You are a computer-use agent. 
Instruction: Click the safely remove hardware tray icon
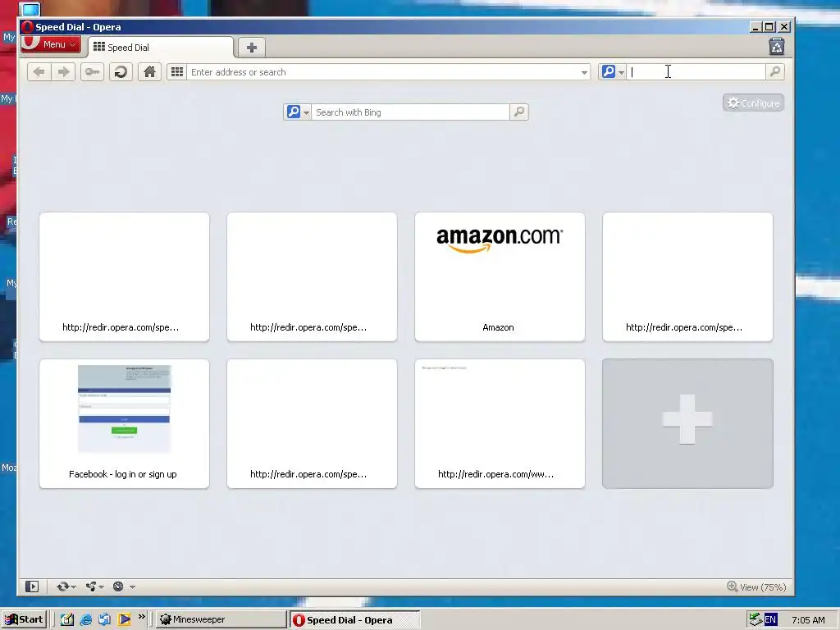click(756, 620)
